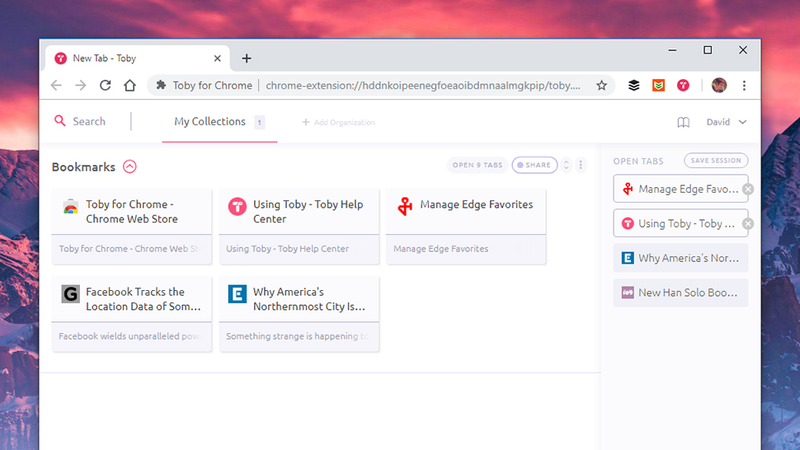Click the Toby search magnifier icon
800x450 pixels.
pos(60,121)
